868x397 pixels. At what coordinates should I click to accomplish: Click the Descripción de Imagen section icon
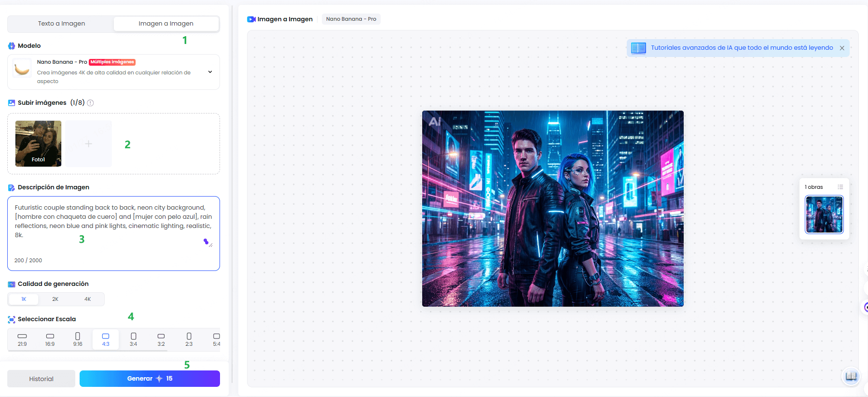[x=12, y=187]
